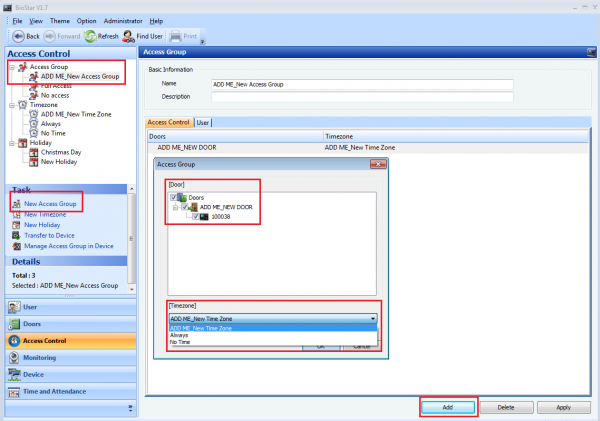Collapse the Holiday tree node
The image size is (600, 421).
point(11,142)
